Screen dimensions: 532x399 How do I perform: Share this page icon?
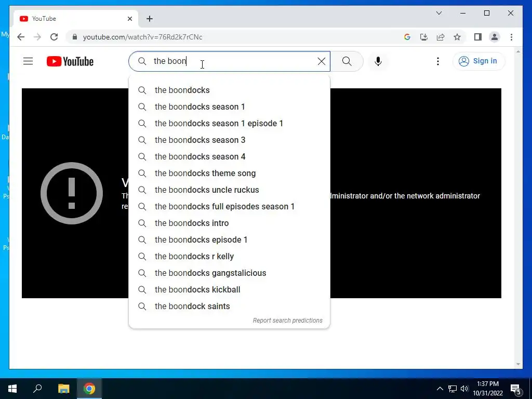[441, 37]
